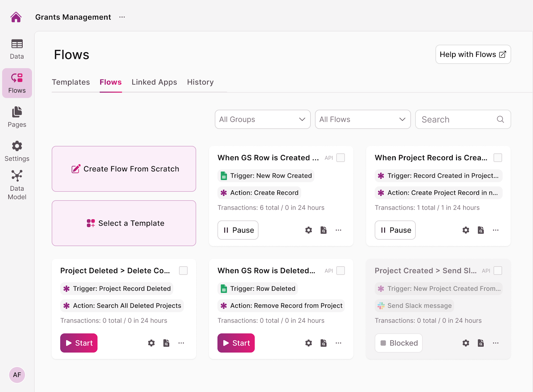The height and width of the screenshot is (392, 533).
Task: View run logs icon on 'Project Deleted' flow
Action: (166, 343)
